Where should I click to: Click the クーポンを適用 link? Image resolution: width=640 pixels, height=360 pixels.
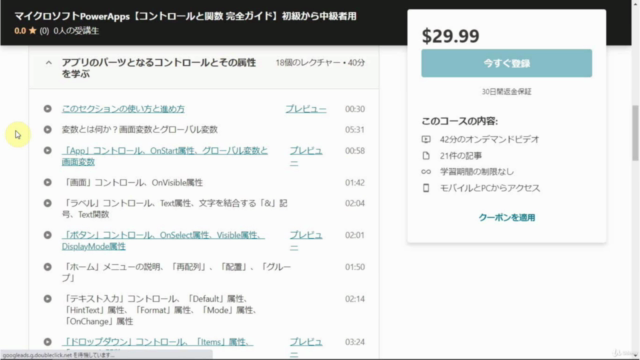[x=507, y=218]
